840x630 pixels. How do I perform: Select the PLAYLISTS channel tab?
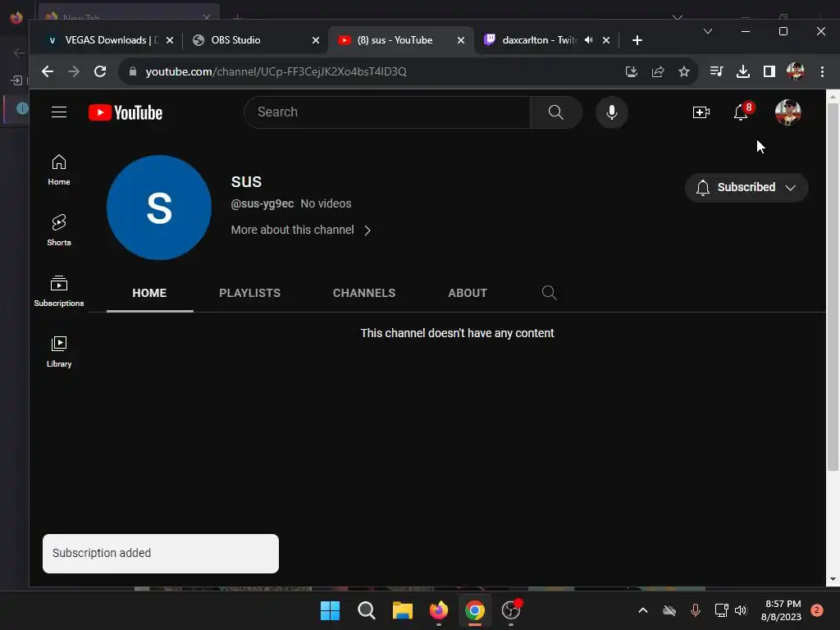coord(249,293)
